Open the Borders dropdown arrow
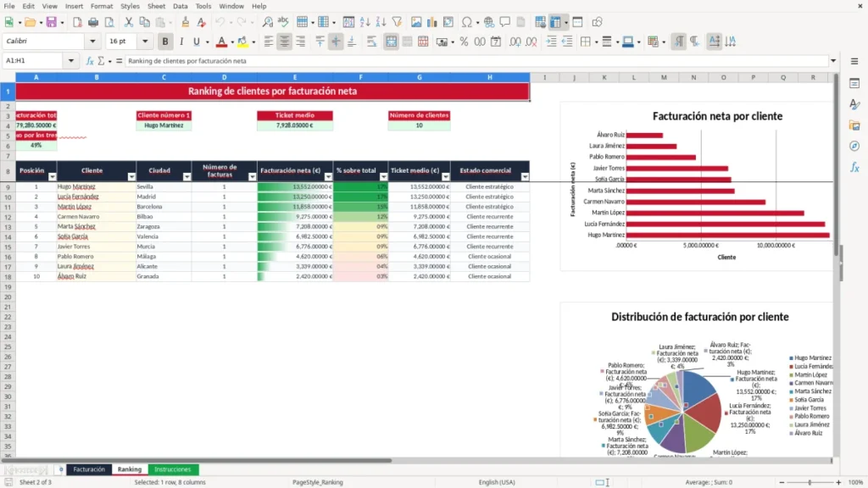 [596, 42]
